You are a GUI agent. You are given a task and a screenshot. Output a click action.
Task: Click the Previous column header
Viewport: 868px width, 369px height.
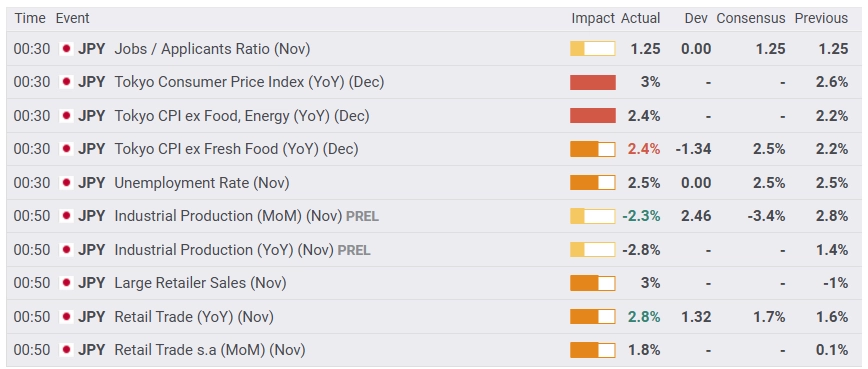822,18
